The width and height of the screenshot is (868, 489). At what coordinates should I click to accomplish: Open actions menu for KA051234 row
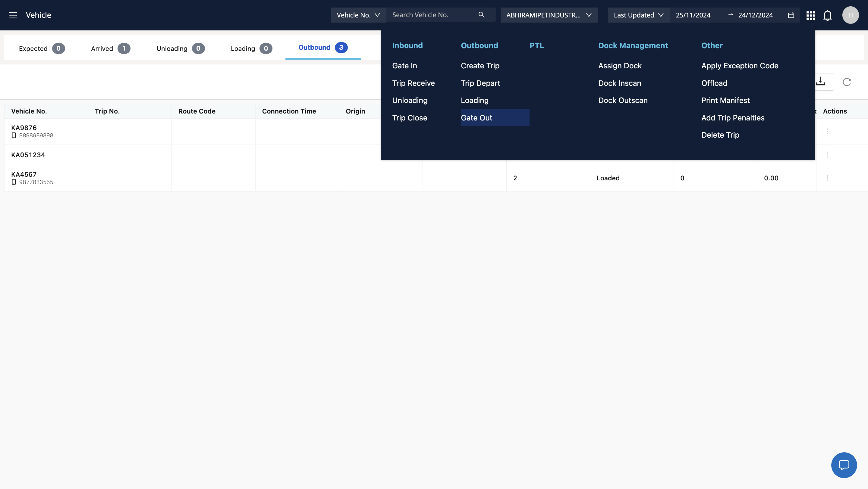click(x=827, y=155)
